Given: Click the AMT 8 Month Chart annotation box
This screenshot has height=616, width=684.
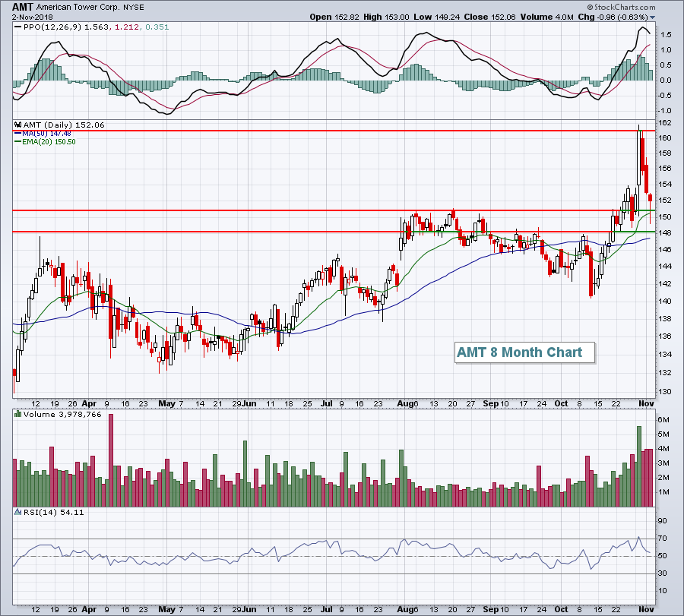Looking at the screenshot, I should pyautogui.click(x=524, y=352).
